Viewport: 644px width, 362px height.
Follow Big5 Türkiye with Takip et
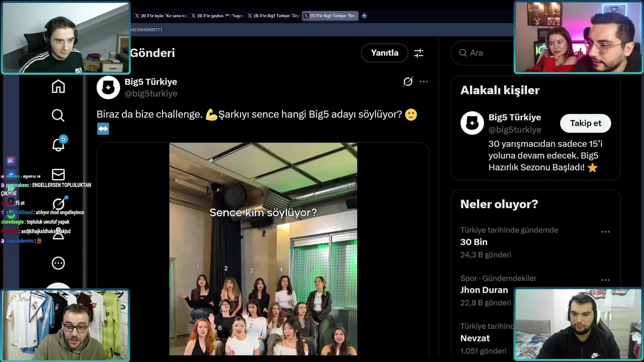(586, 123)
